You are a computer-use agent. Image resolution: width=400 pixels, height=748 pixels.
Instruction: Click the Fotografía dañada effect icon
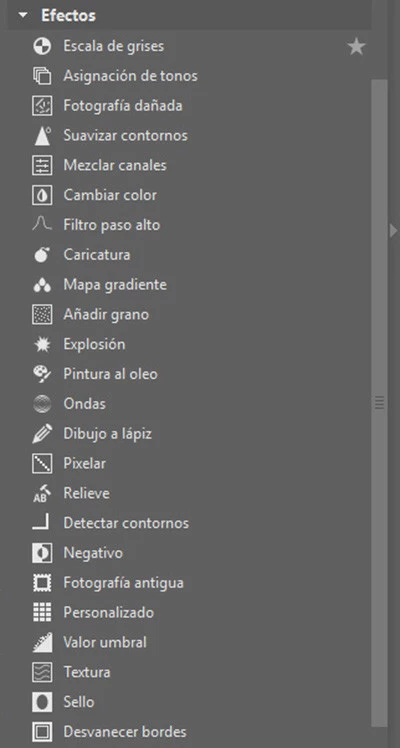point(42,106)
